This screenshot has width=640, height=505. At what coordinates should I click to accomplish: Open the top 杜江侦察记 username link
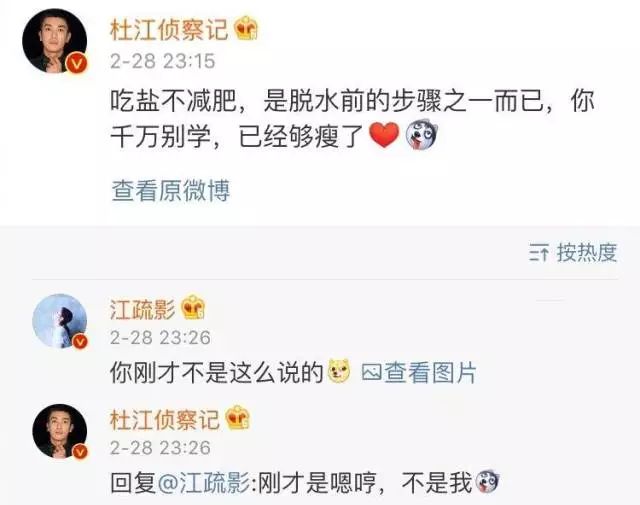(x=169, y=30)
